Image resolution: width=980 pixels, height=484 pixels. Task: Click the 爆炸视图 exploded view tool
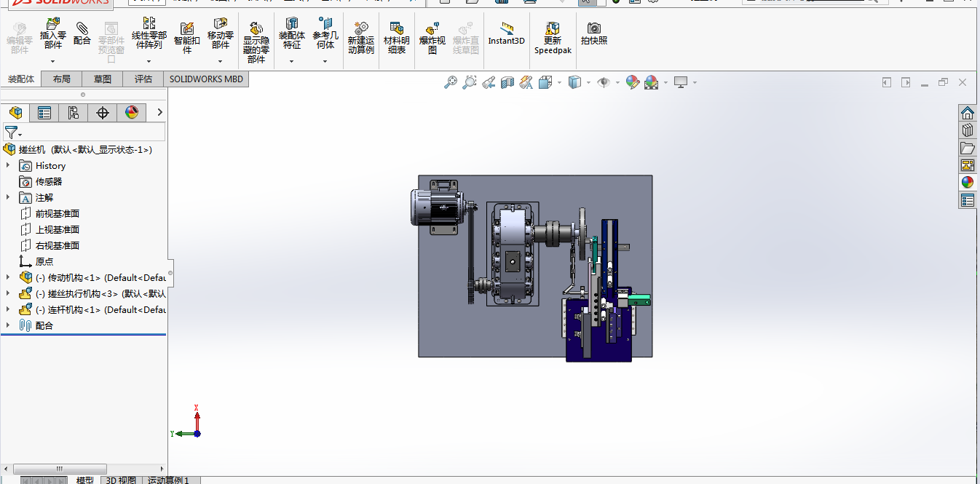[432, 38]
